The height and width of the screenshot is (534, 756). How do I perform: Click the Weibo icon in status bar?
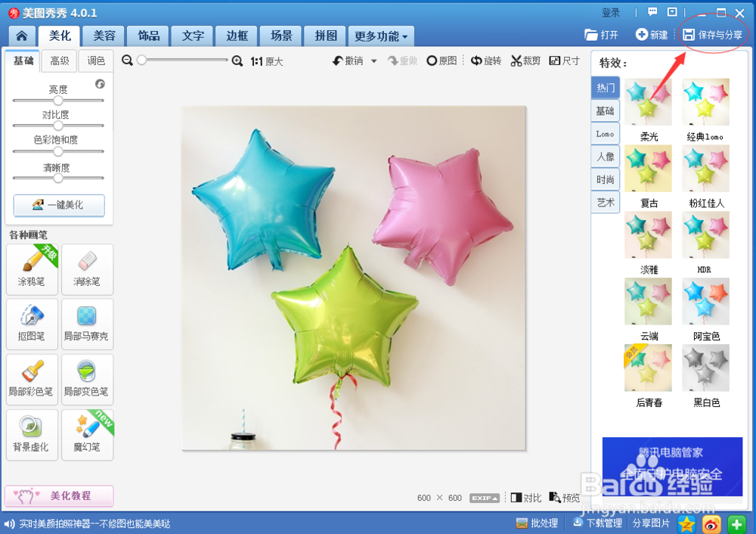point(711,524)
